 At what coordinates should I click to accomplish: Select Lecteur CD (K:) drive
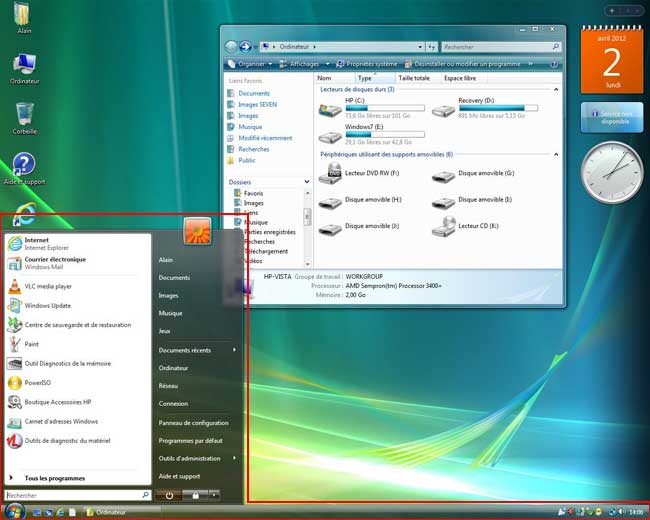point(465,226)
